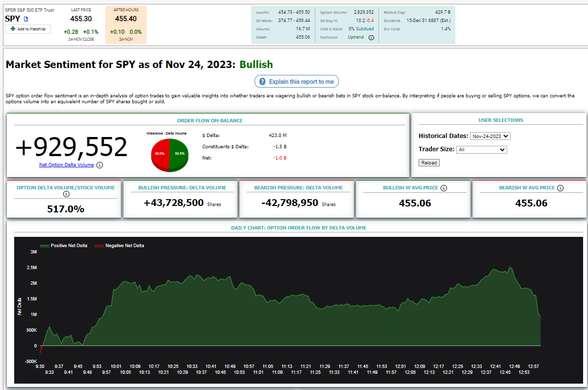Click the 10:01 time label on chart axis
The height and width of the screenshot is (390, 588).
click(x=116, y=366)
